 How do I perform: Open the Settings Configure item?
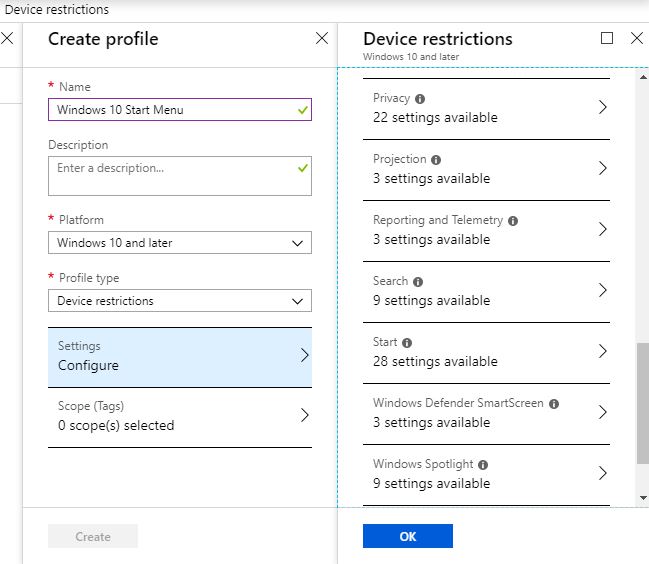click(180, 356)
